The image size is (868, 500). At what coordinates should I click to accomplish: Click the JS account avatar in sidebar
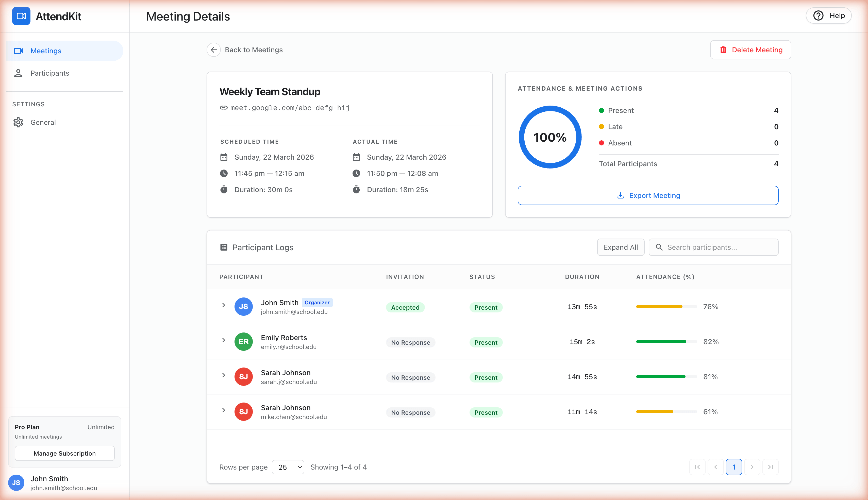point(16,483)
